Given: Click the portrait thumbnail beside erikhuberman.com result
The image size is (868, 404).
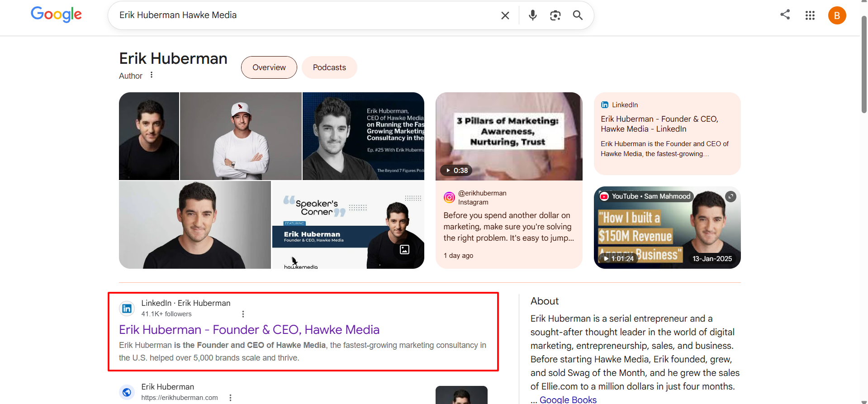Looking at the screenshot, I should [x=461, y=395].
